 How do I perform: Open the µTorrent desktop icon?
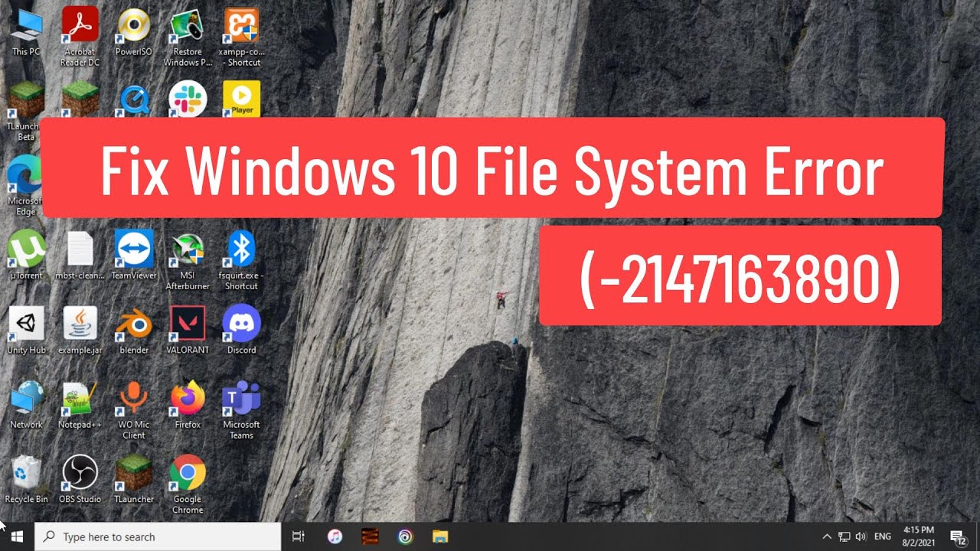tap(26, 255)
